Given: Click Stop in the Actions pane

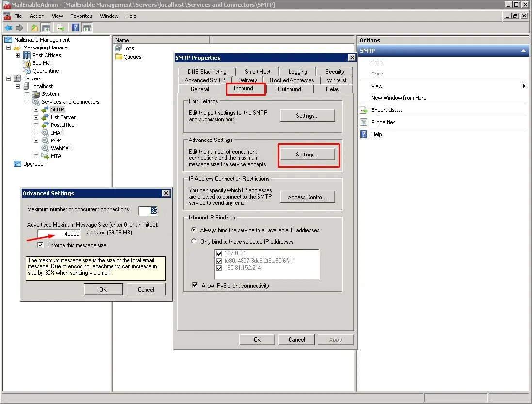Looking at the screenshot, I should pos(377,62).
